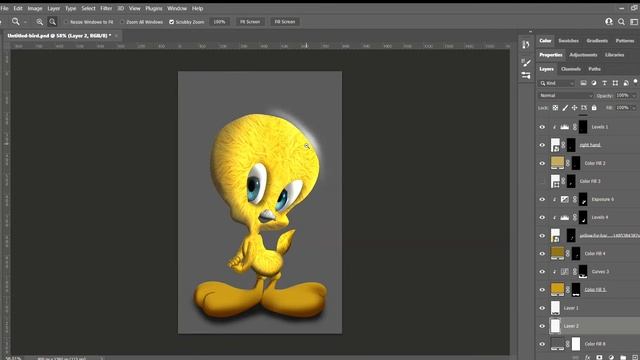Open the Brush Settings panel icon
This screenshot has height=360, width=640.
click(x=526, y=62)
